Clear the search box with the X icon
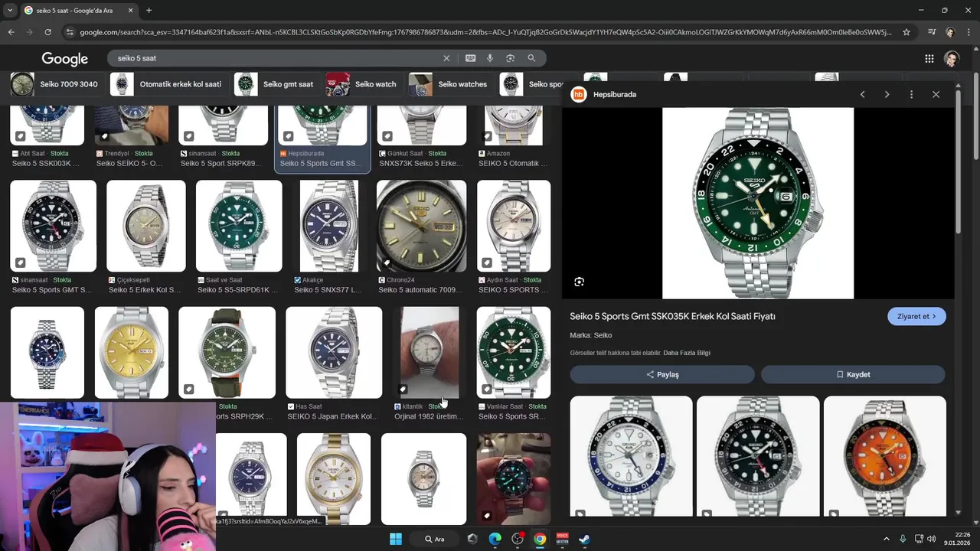Image resolution: width=980 pixels, height=551 pixels. pos(446,58)
